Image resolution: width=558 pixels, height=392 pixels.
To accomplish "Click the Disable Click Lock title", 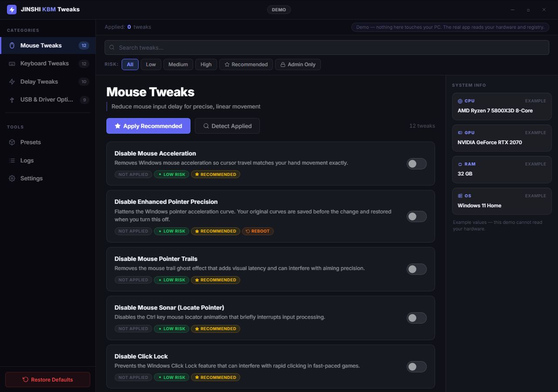I will click(x=141, y=356).
